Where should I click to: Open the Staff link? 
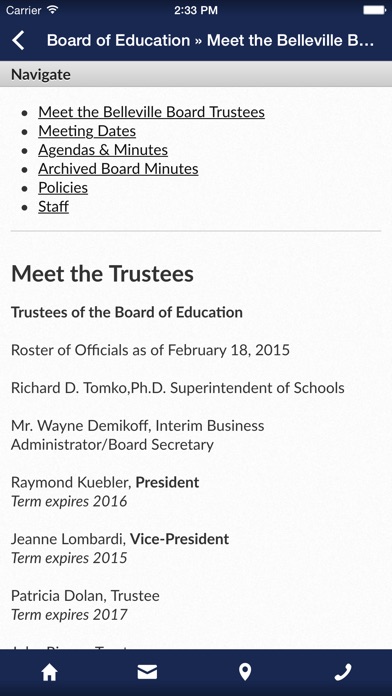pos(53,207)
